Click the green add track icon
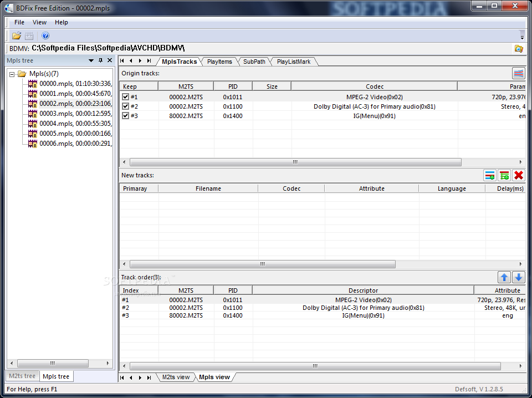This screenshot has height=398, width=532. [x=504, y=175]
